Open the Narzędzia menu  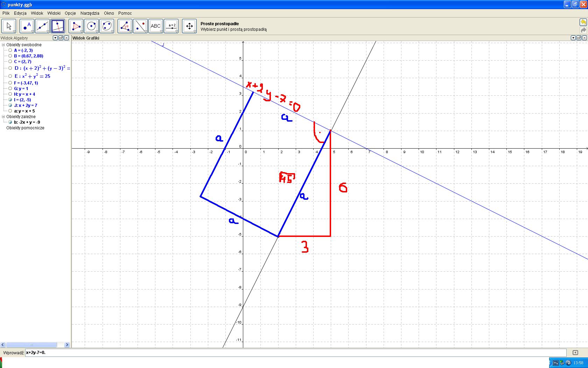[90, 13]
